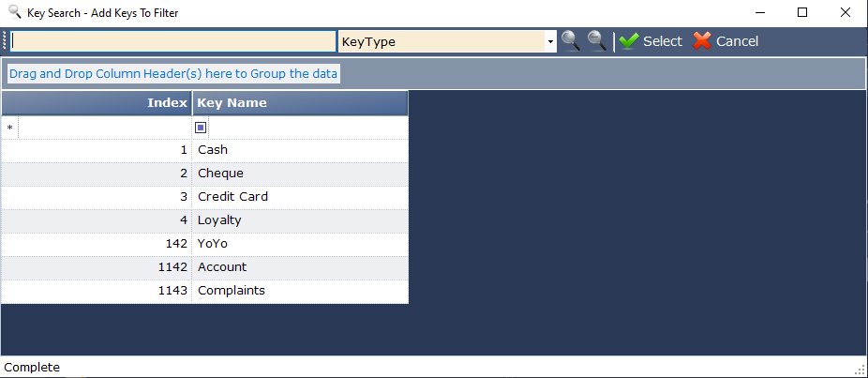Click the search magnifier icon
The height and width of the screenshot is (378, 868).
571,41
